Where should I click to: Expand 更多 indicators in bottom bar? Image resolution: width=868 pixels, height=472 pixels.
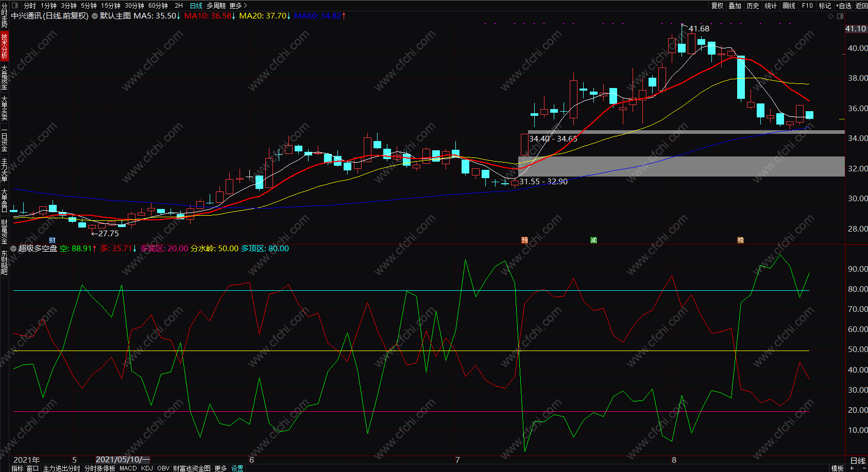pyautogui.click(x=220, y=468)
